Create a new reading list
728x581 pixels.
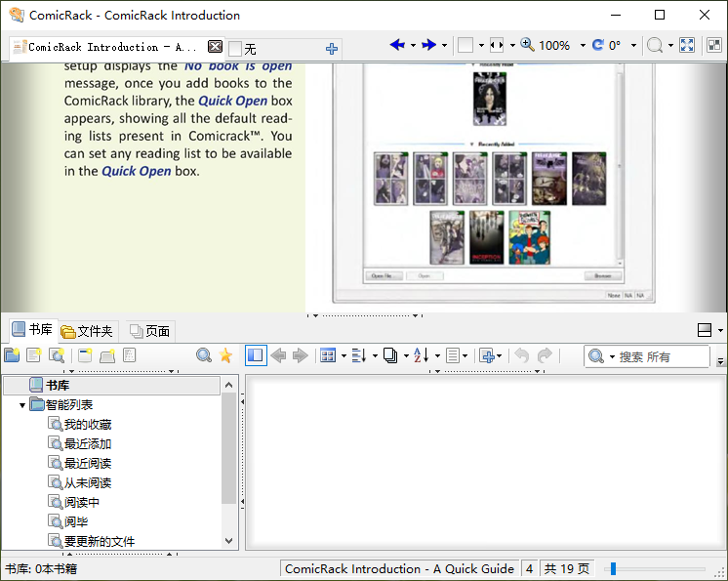click(34, 355)
